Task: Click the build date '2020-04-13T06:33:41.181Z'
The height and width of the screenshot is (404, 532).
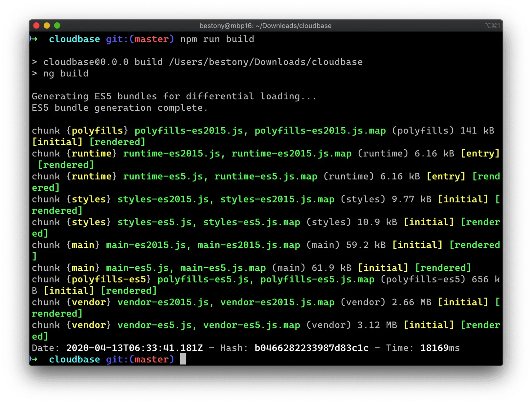Action: 134,348
